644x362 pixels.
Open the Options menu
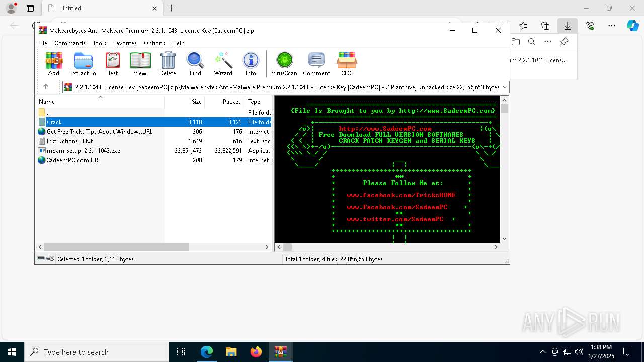click(x=154, y=43)
